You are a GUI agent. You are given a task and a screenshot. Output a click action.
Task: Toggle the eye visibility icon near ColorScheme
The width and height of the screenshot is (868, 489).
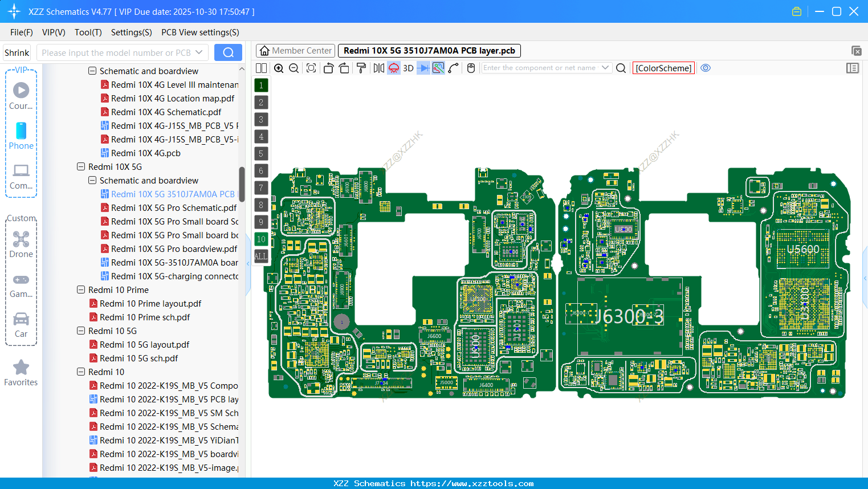(x=706, y=68)
